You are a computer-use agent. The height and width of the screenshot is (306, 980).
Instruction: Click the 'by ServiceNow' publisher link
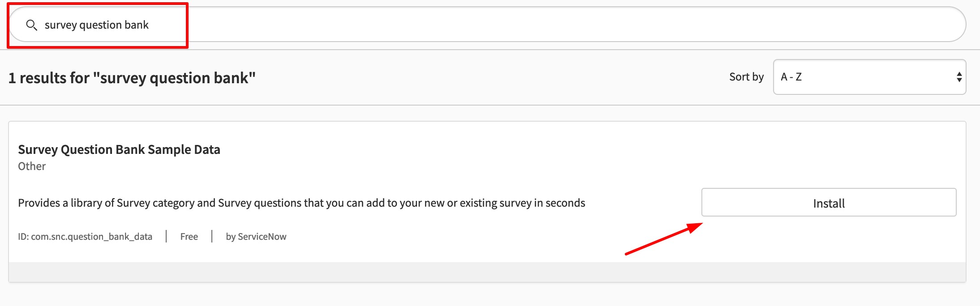click(256, 236)
